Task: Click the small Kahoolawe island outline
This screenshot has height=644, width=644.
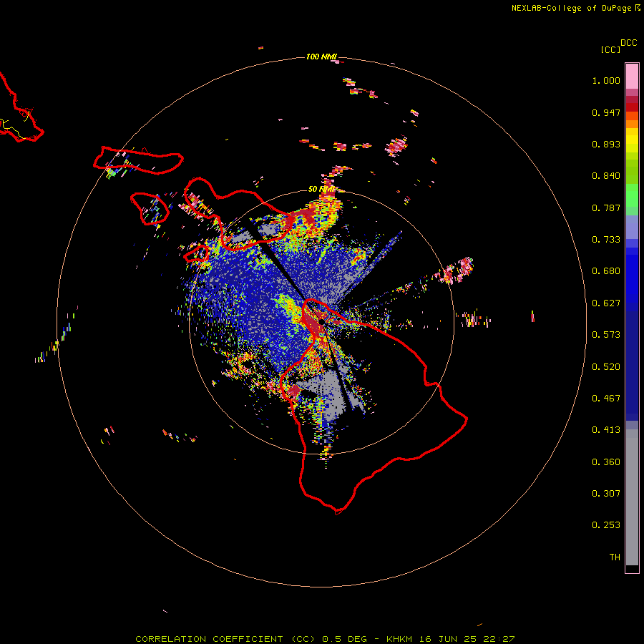Action: (197, 253)
